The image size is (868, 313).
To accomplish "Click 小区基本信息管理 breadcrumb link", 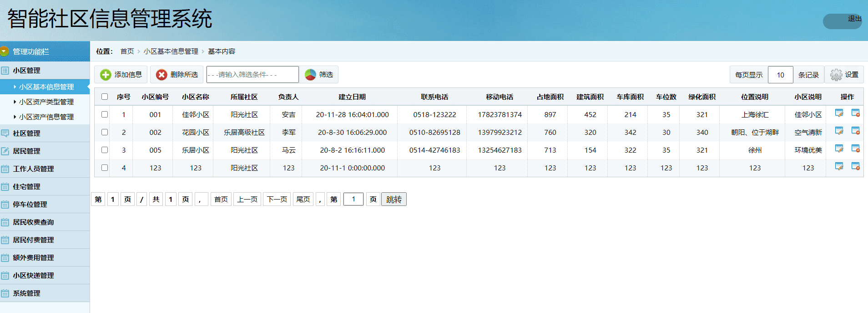I will click(171, 51).
